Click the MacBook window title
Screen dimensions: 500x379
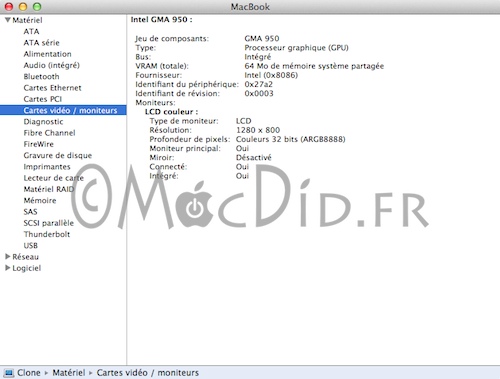click(250, 7)
